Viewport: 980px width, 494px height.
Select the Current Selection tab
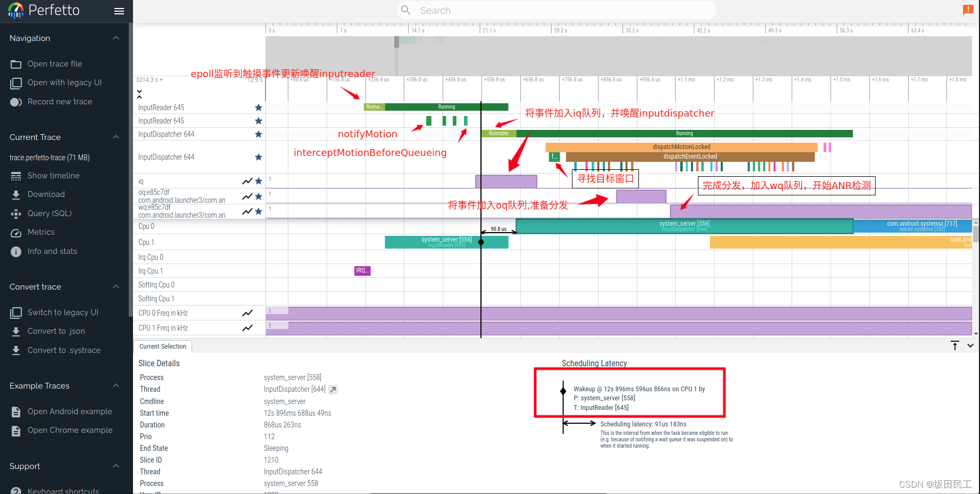coord(162,347)
